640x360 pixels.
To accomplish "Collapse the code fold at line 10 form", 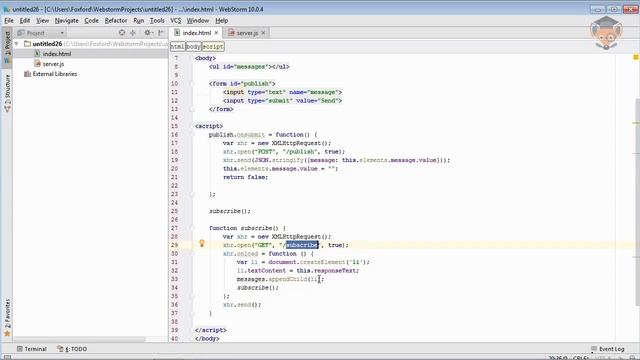I will pos(192,84).
